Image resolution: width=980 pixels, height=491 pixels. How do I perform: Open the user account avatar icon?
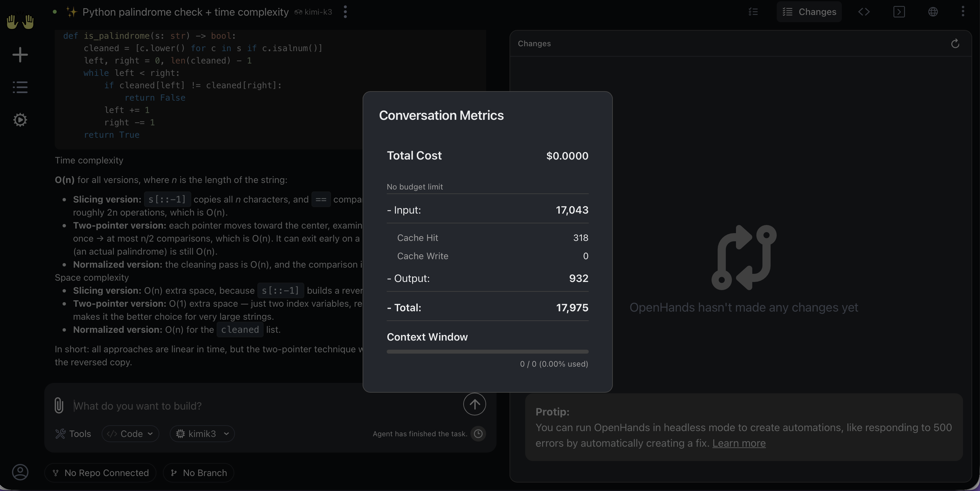point(20,472)
